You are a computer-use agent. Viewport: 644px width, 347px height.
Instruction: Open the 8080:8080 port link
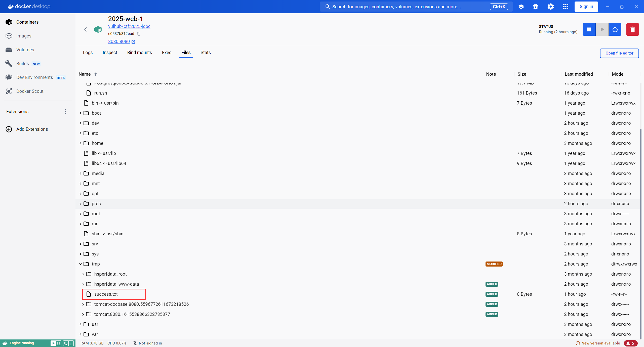point(119,42)
